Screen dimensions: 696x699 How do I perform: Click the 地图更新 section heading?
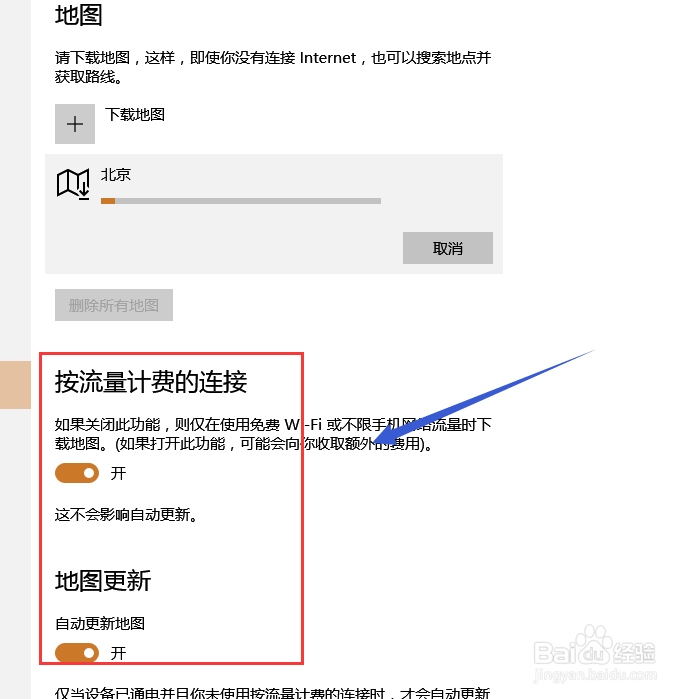103,581
